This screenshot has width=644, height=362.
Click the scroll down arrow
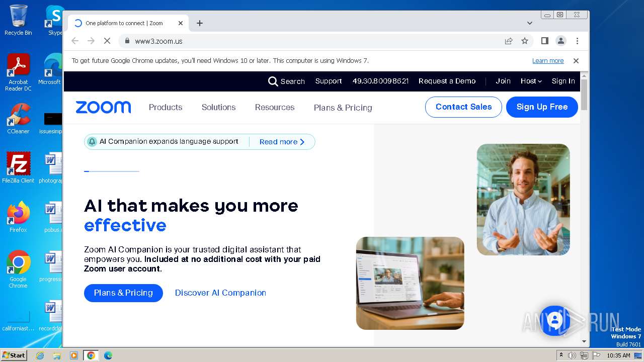coord(584,341)
